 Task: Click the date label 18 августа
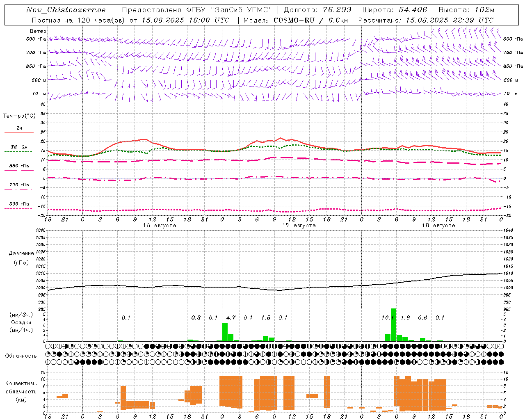click(x=438, y=226)
